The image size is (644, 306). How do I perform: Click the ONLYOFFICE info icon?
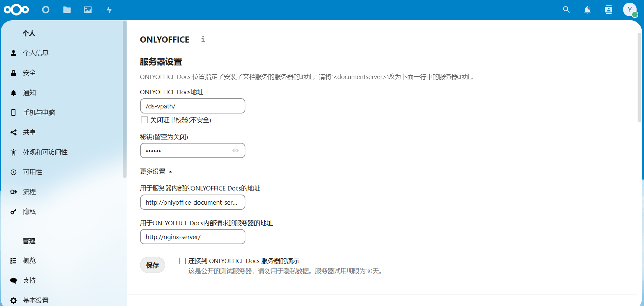[x=203, y=39]
